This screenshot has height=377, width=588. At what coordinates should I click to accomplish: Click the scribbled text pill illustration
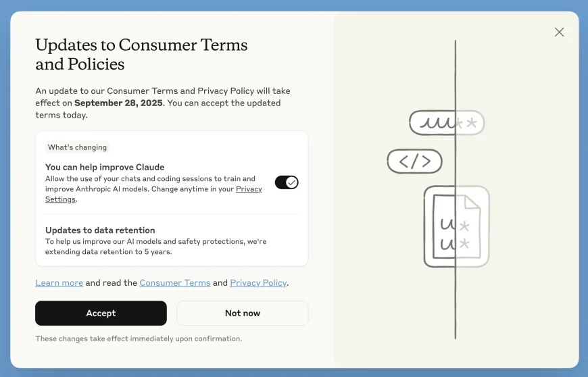tap(447, 122)
